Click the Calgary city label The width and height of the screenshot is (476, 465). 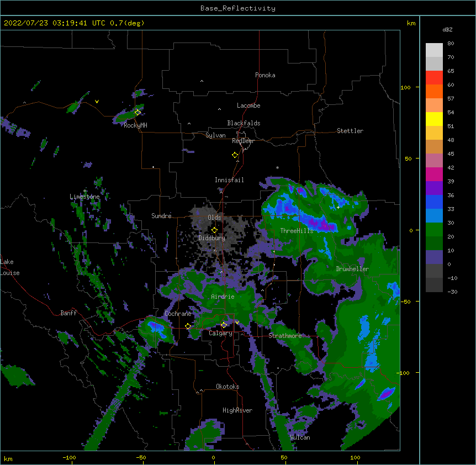click(x=220, y=333)
